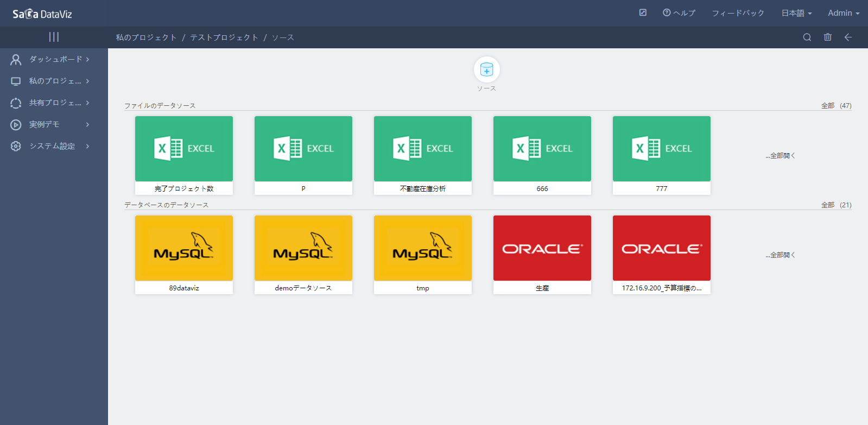This screenshot has height=425, width=868.
Task: Expand the 共有プロジェ... sidebar chevron
Action: tap(87, 103)
